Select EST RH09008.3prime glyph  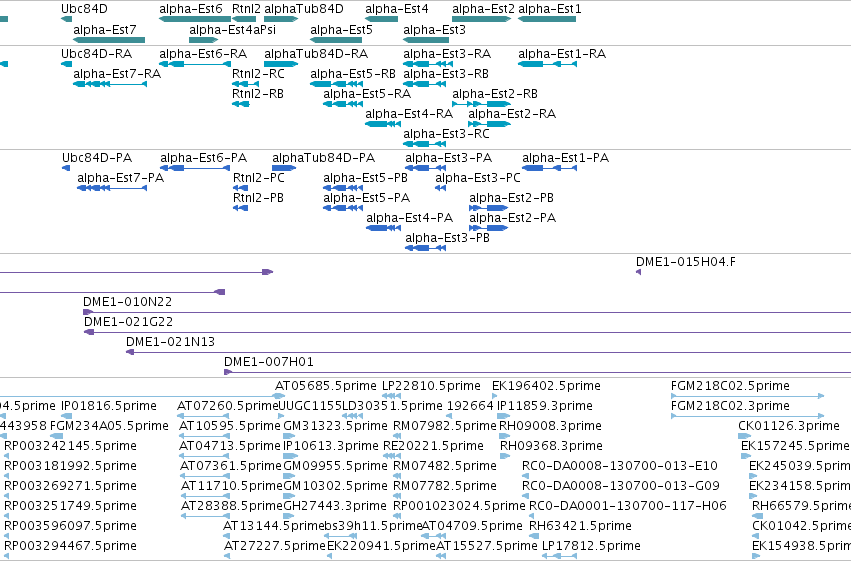pos(505,436)
